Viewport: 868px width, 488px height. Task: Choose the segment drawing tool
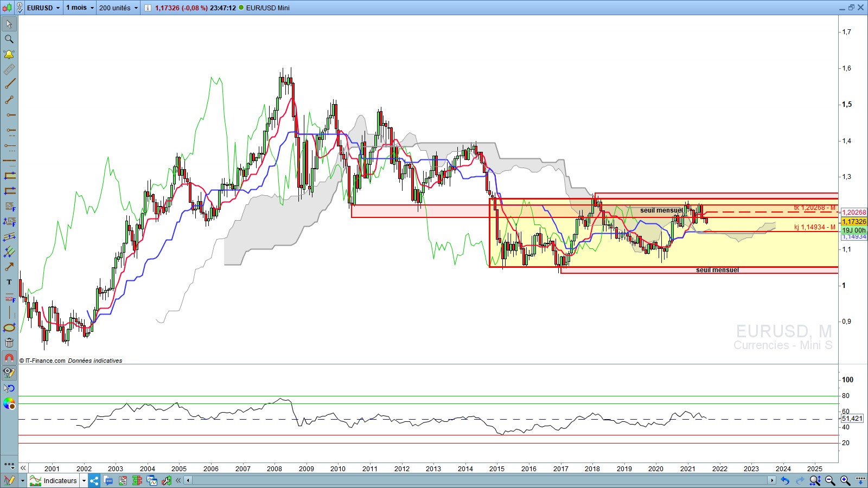coord(9,100)
